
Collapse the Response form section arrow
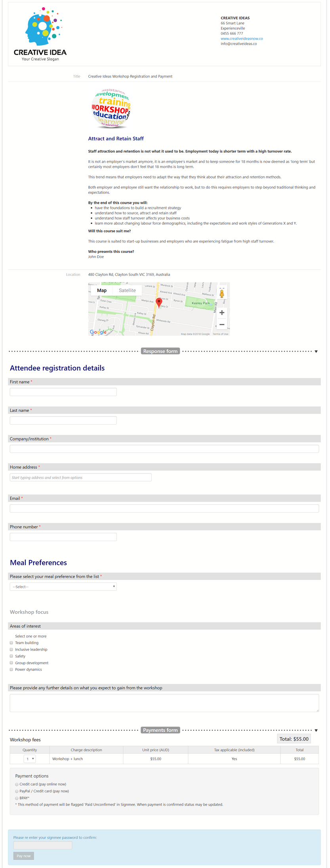coord(316,351)
